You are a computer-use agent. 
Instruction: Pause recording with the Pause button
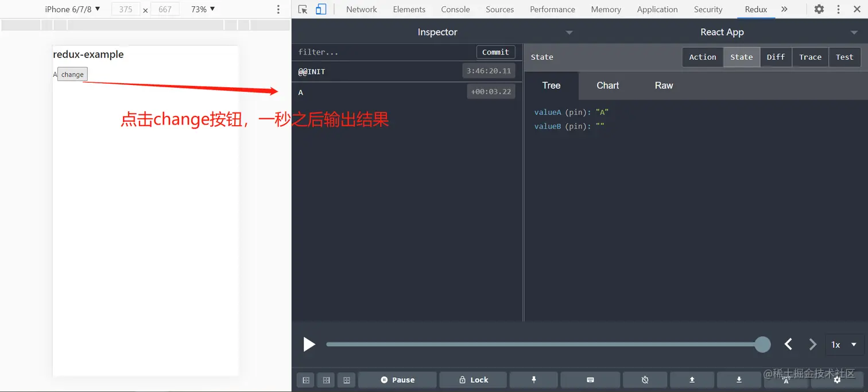coord(397,380)
